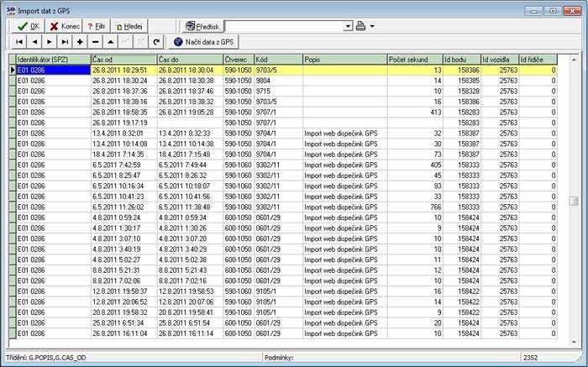
Task: Confirm with the OK checkmark button
Action: click(x=29, y=26)
